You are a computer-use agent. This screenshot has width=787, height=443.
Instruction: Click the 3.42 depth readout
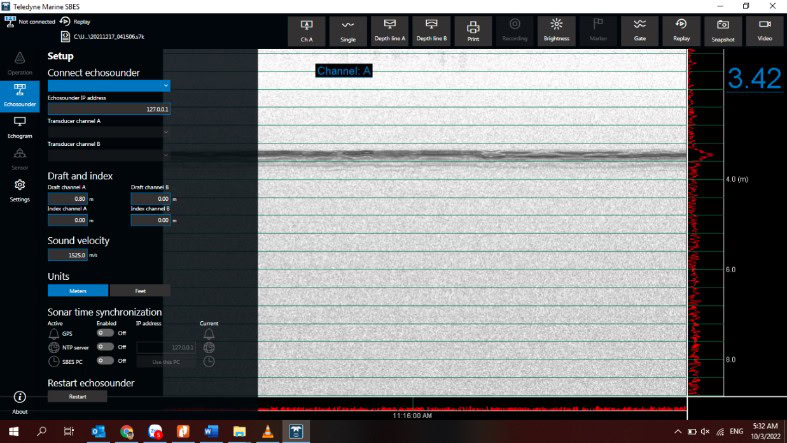click(754, 78)
